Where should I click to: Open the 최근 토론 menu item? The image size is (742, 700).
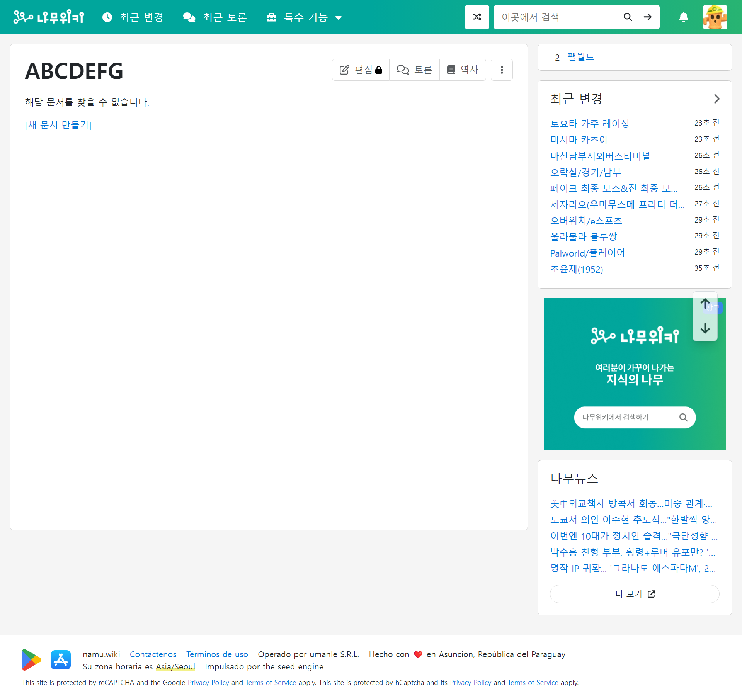(x=214, y=17)
